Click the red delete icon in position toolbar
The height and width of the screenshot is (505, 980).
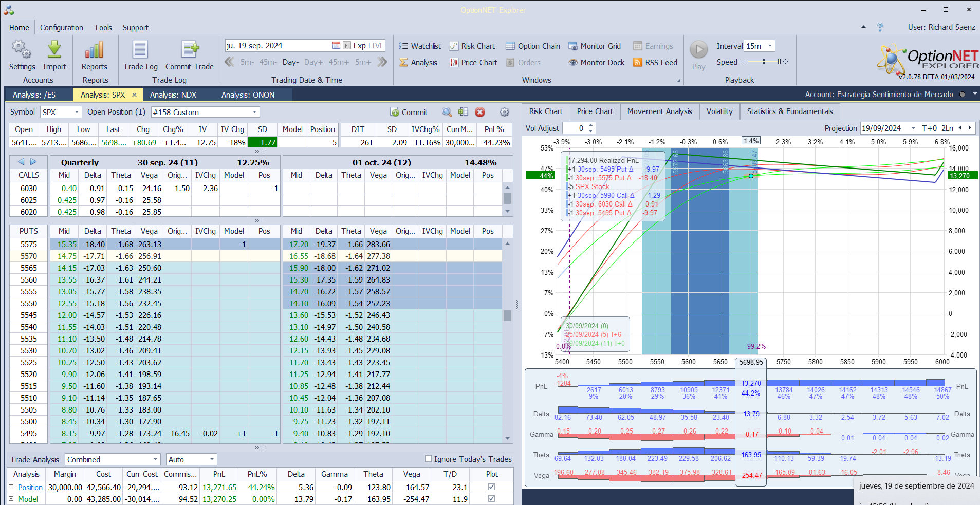tap(480, 112)
